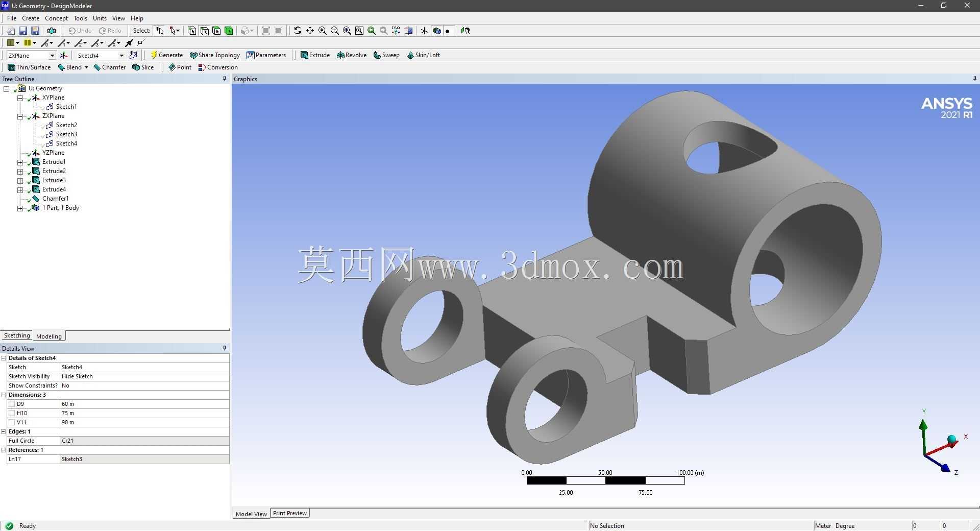Open the Sketch4 active sketch dropdown
980x531 pixels.
pos(121,55)
